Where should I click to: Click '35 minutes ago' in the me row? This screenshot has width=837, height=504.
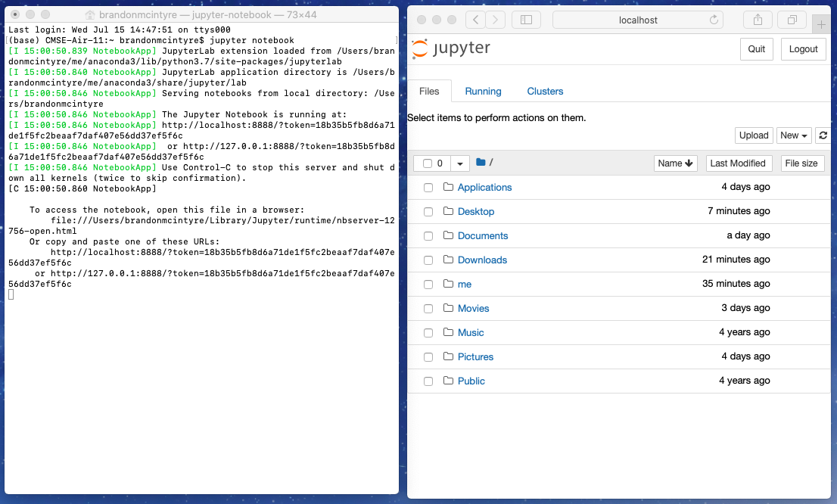pos(736,284)
